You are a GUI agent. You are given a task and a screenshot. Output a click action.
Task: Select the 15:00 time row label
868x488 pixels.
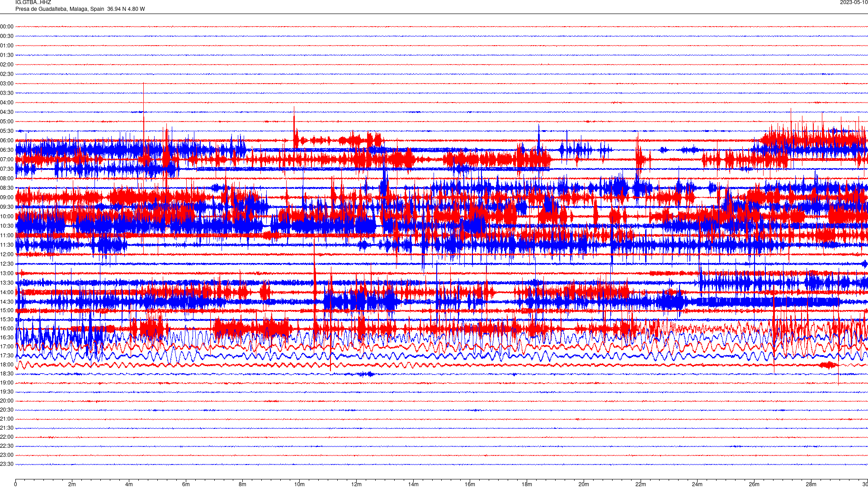7,310
